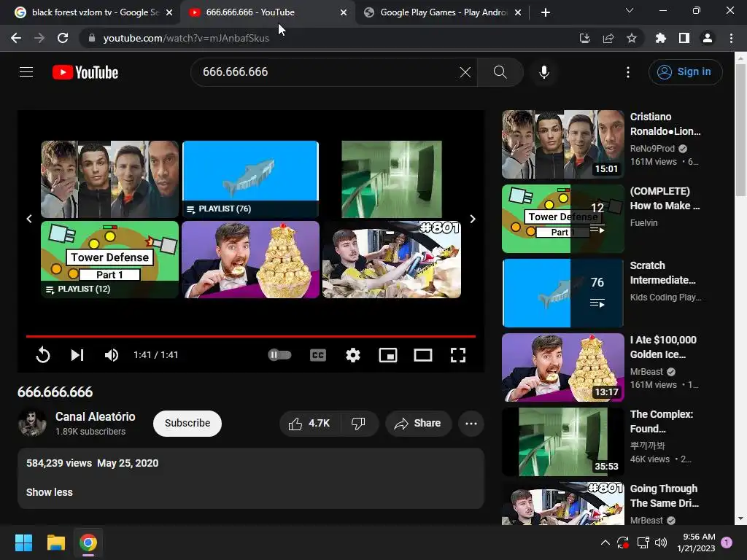Image resolution: width=747 pixels, height=560 pixels.
Task: Show previous suggested videos with left arrow
Action: tap(29, 219)
